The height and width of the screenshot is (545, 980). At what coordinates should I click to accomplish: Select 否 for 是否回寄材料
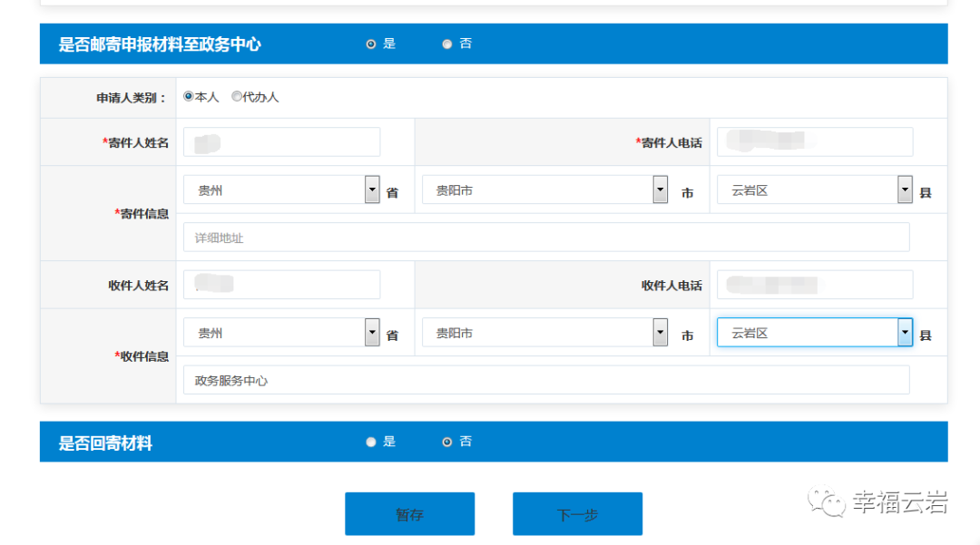[x=447, y=442]
